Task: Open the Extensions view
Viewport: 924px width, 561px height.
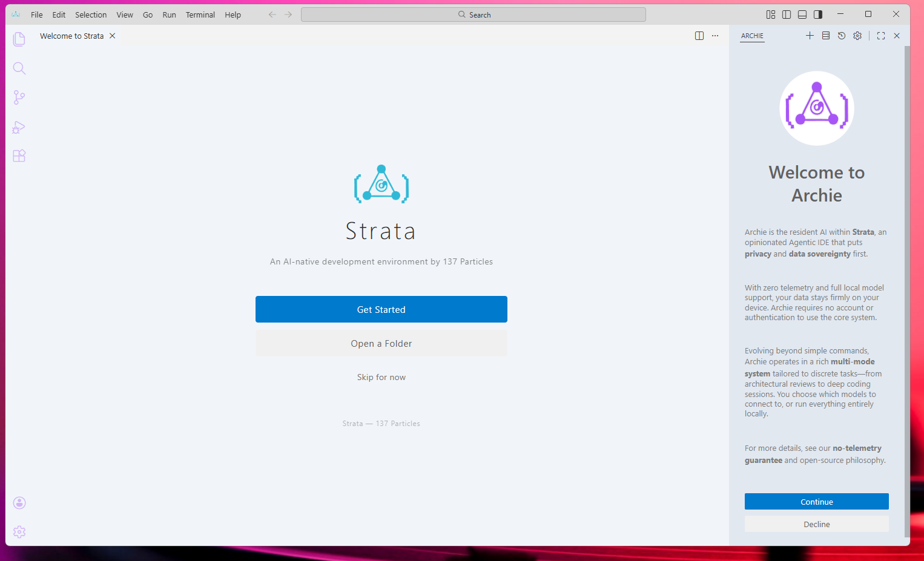Action: [x=19, y=156]
